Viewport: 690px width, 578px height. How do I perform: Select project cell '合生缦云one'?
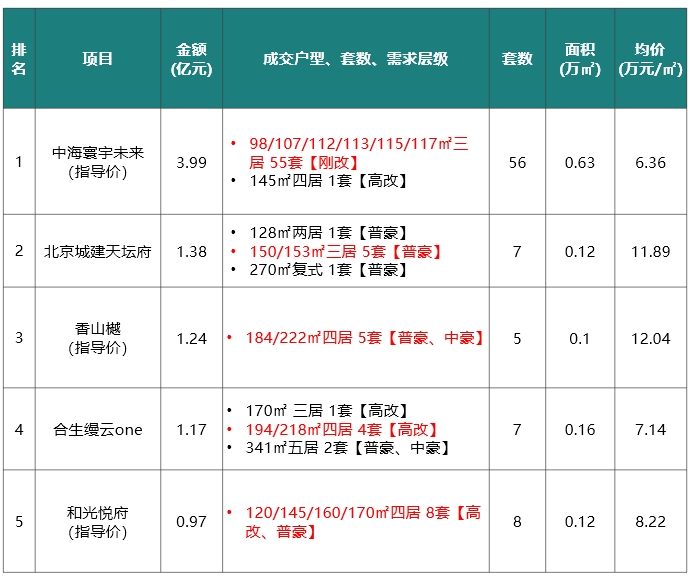coord(98,429)
